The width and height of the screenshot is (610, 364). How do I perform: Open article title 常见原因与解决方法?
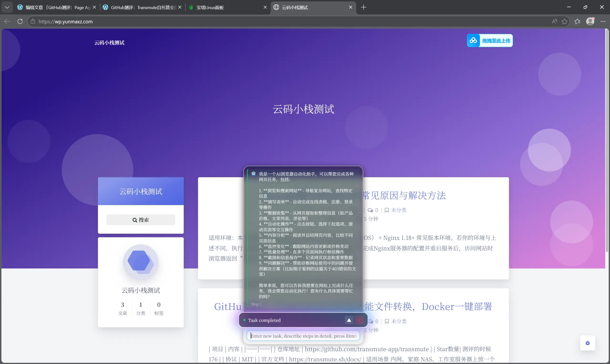click(x=404, y=196)
